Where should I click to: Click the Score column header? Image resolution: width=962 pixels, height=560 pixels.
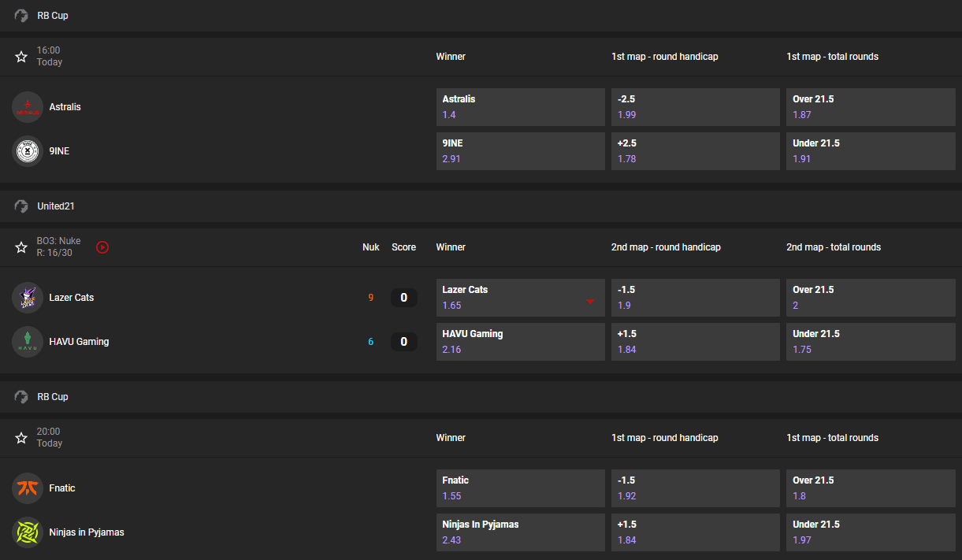(403, 247)
